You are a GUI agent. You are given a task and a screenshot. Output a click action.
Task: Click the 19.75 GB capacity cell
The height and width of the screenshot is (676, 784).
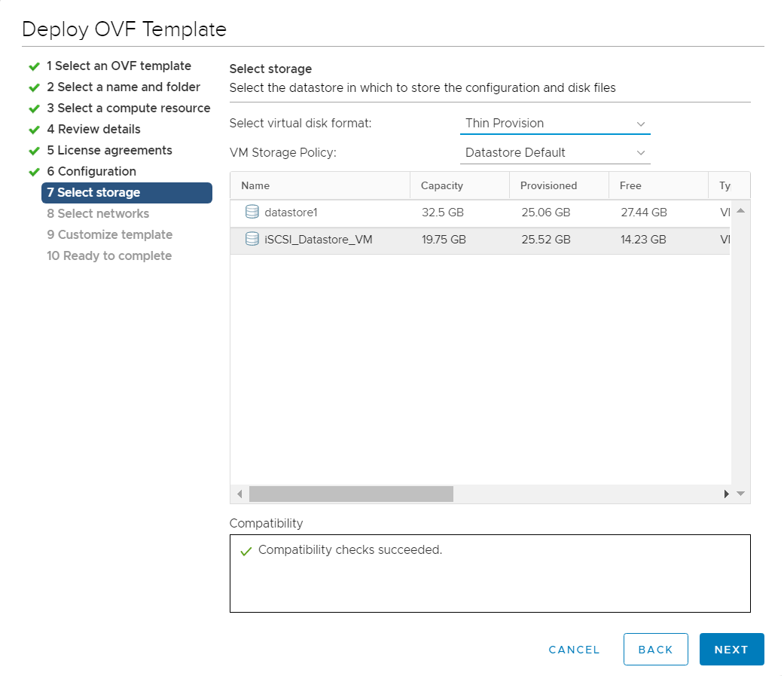444,239
